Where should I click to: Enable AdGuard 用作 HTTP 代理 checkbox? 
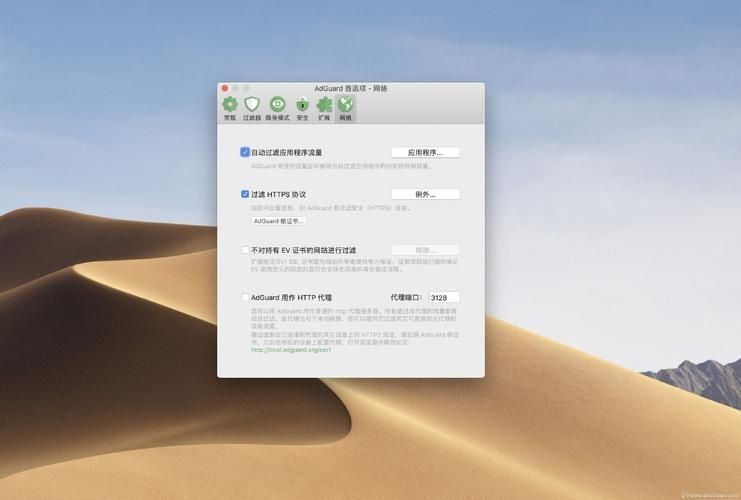tap(245, 297)
